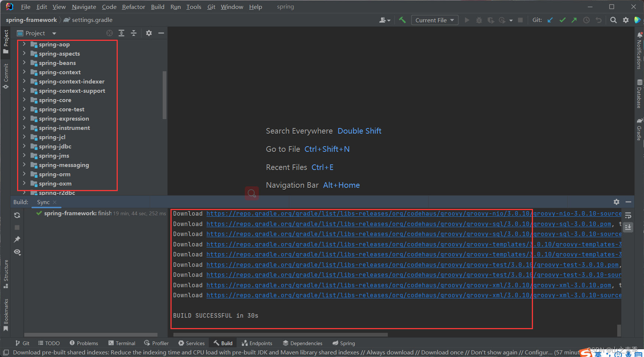Open Project panel options gear
Screen dimensions: 644x357
pos(149,33)
